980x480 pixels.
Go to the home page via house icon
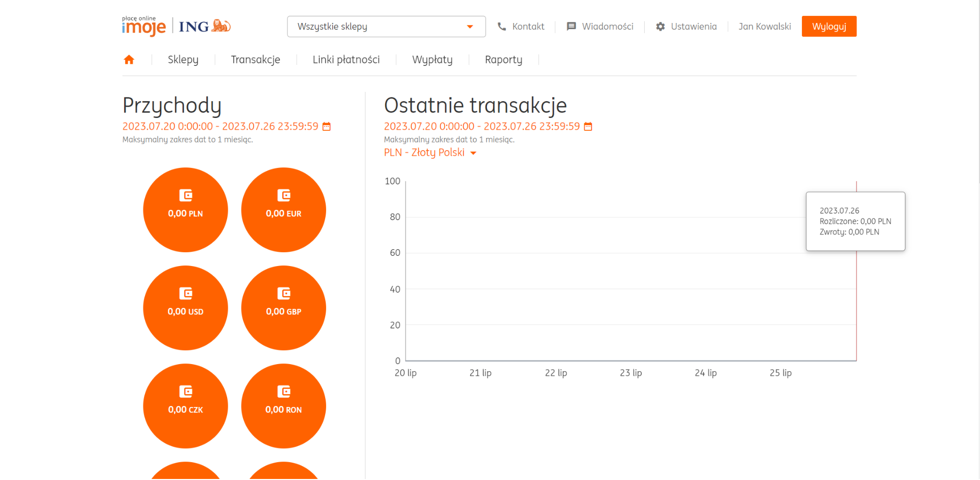(129, 60)
